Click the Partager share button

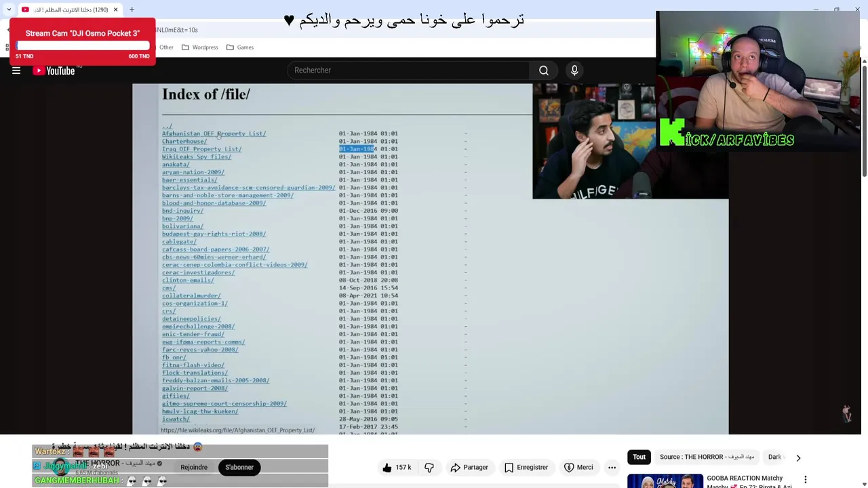point(469,467)
